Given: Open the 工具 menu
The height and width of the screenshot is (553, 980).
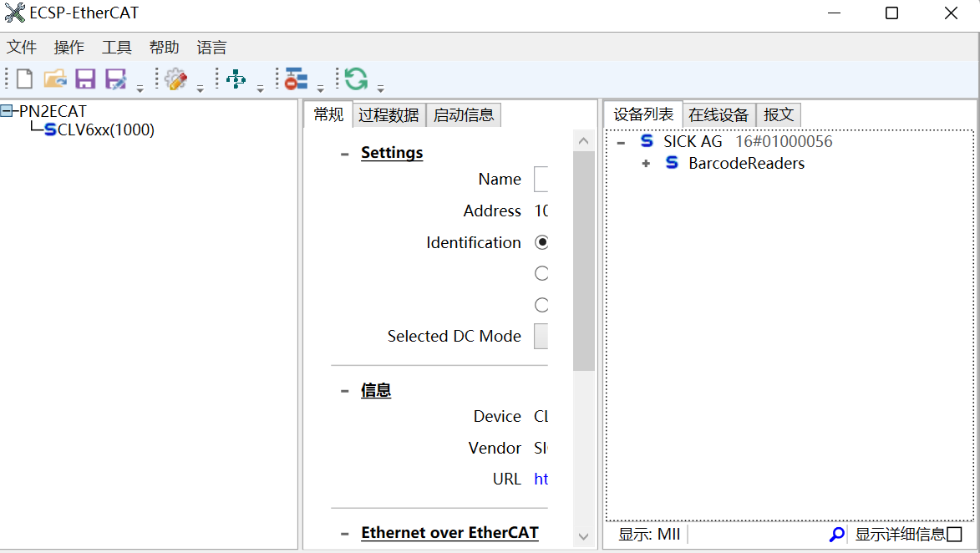Looking at the screenshot, I should click(x=117, y=48).
